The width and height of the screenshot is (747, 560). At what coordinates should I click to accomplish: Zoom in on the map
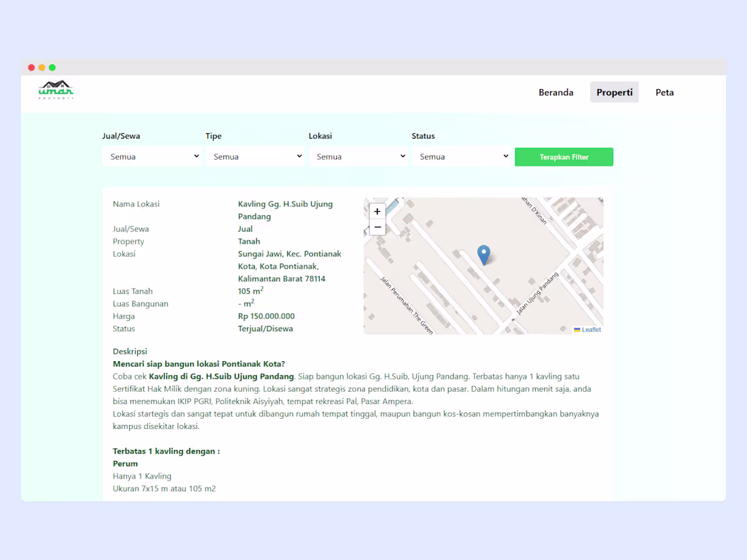coord(377,211)
